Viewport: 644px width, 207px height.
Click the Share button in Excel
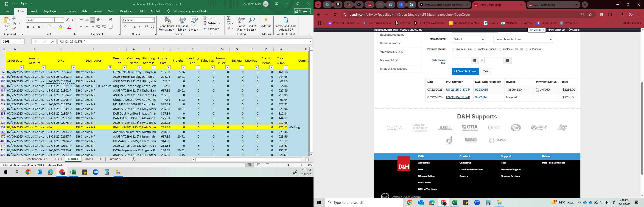[302, 11]
